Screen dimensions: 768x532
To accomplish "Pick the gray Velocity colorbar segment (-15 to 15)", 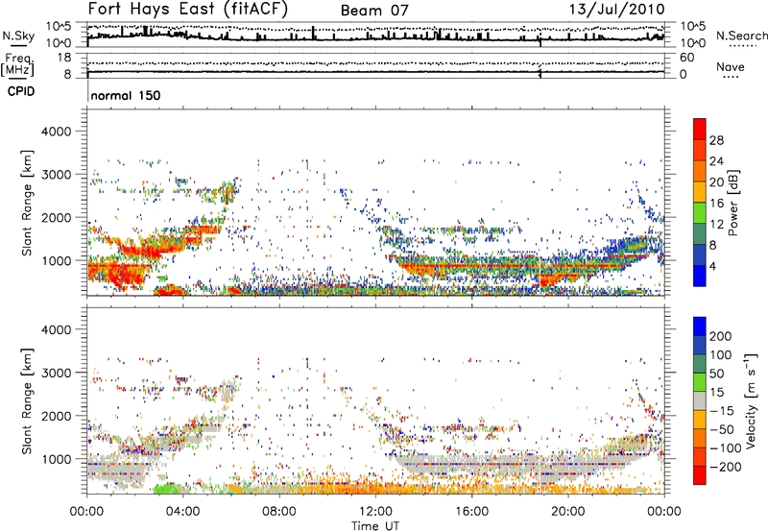I will [700, 401].
